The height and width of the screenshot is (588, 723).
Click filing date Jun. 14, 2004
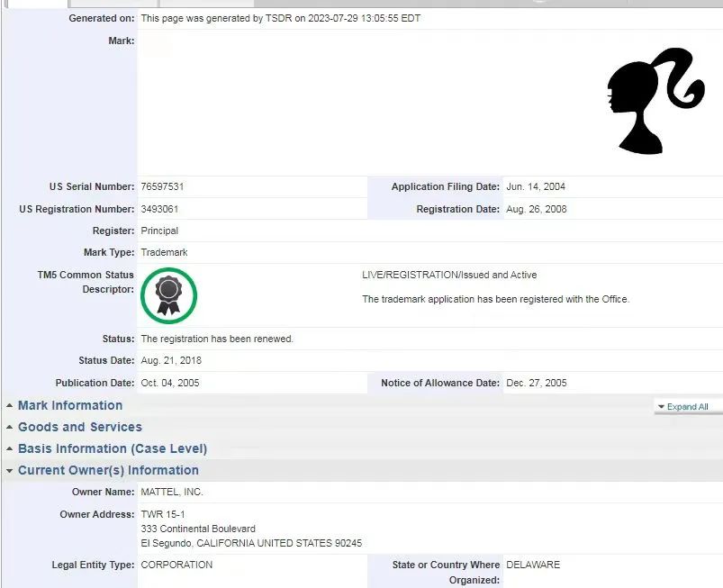(536, 186)
